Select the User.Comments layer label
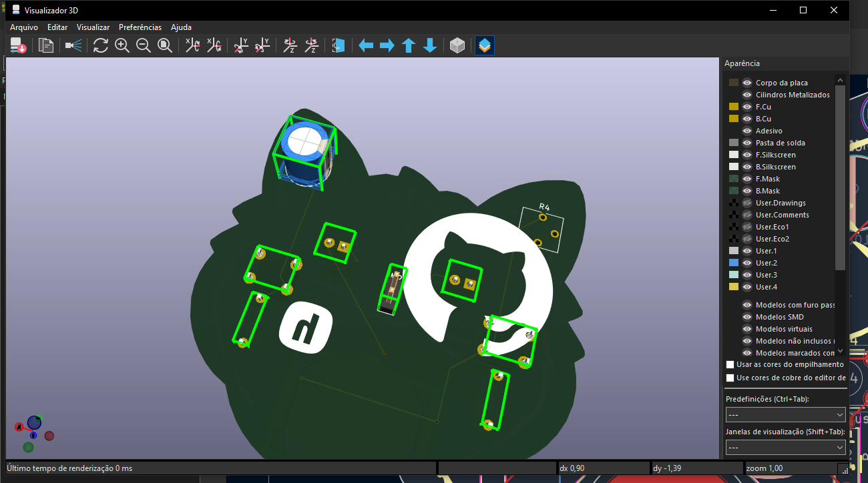868x483 pixels. (x=783, y=215)
